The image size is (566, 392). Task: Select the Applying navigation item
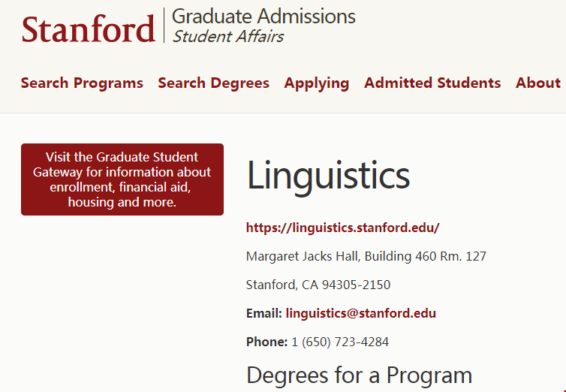pos(316,83)
